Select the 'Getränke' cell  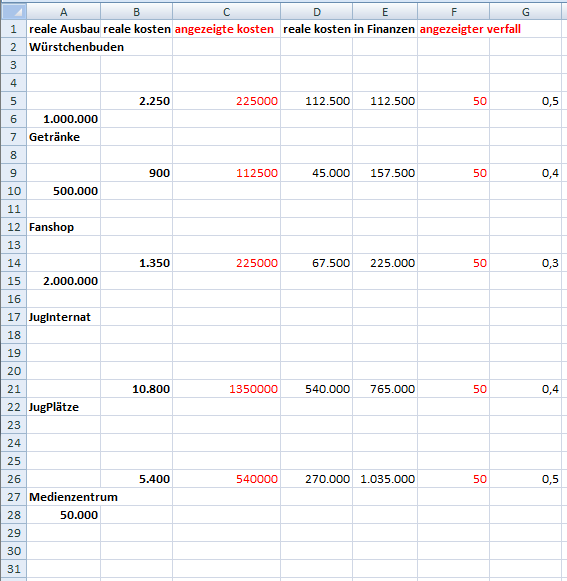coord(63,137)
